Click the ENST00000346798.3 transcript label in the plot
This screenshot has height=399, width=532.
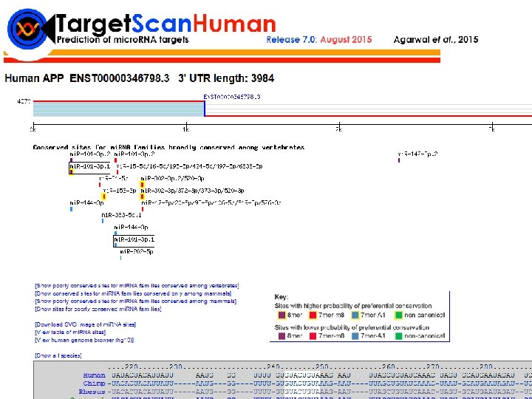[232, 97]
